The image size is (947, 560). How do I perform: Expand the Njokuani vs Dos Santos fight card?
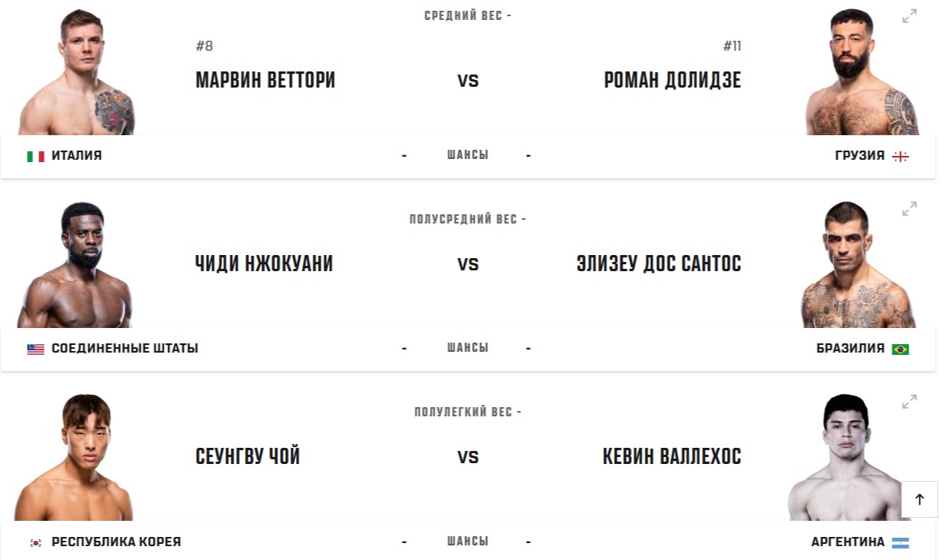click(x=909, y=208)
